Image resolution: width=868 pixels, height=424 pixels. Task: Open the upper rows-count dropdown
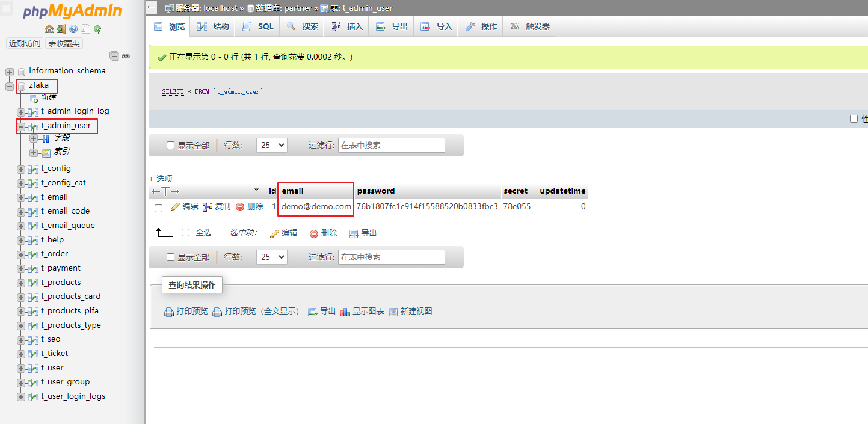272,145
